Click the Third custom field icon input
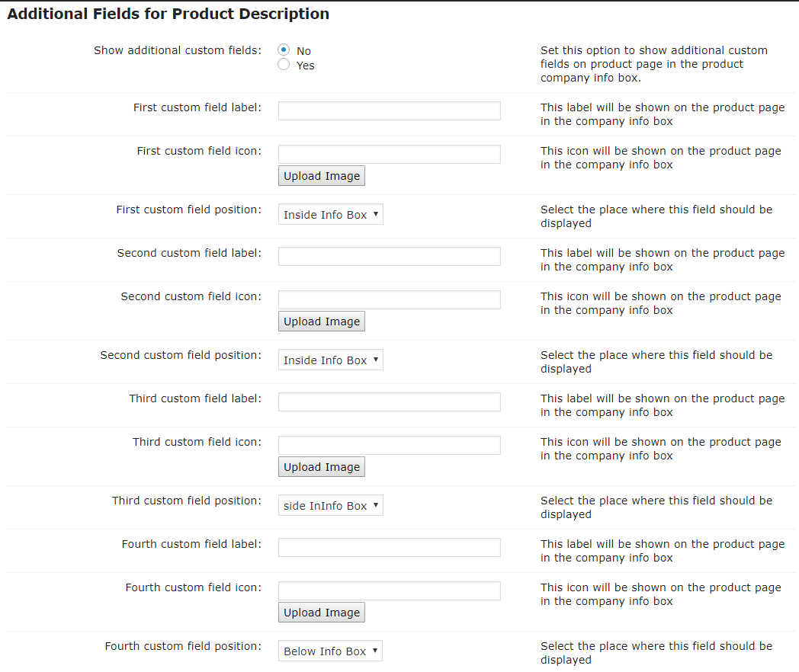Screen dimensions: 799x672 [389, 445]
